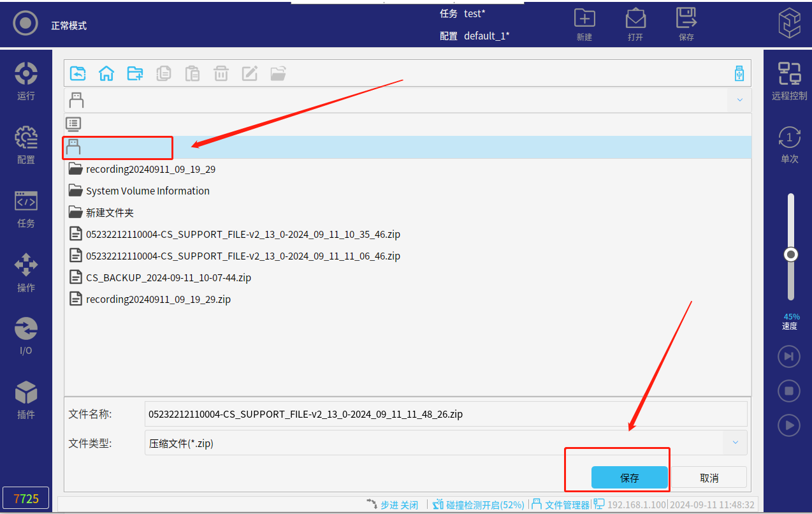
Task: Switch to the I/O sidebar tab
Action: pos(26,336)
